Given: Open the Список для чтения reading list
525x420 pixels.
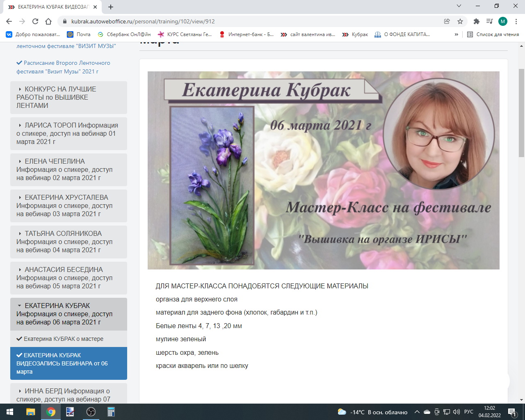Looking at the screenshot, I should click(493, 34).
